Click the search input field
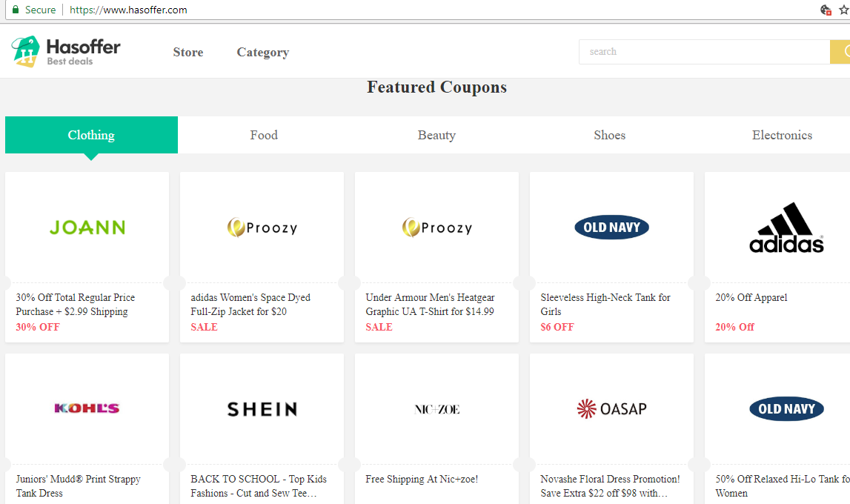The height and width of the screenshot is (504, 850). [x=704, y=52]
